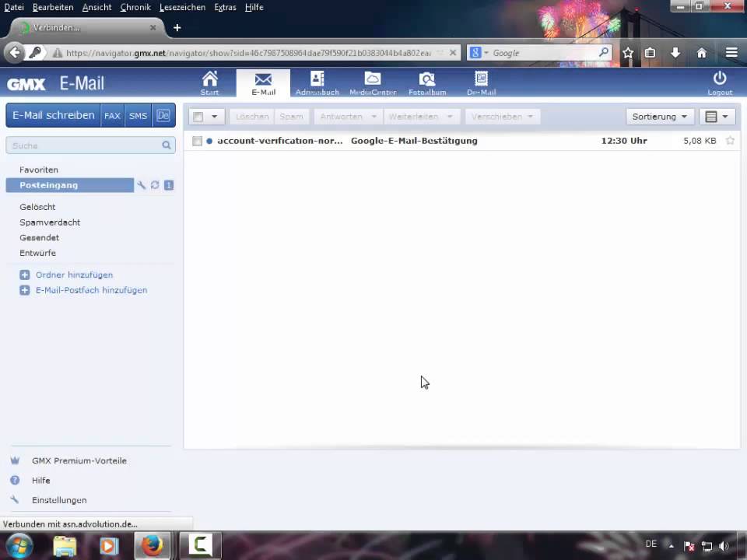Click the Spam button in mail toolbar
Screen dimensions: 747x560
pos(292,117)
